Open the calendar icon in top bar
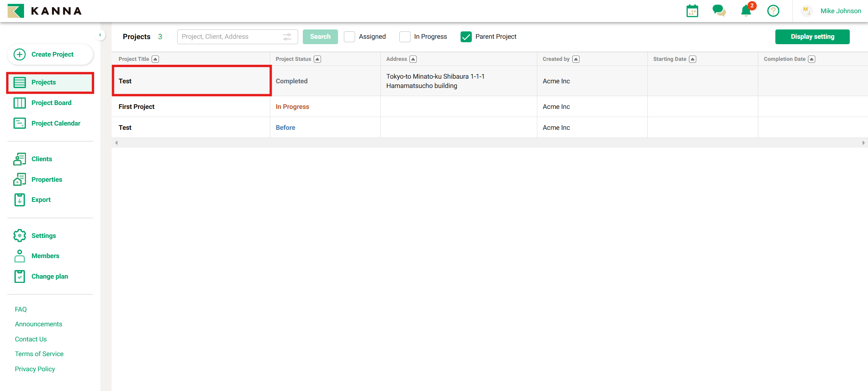The width and height of the screenshot is (868, 391). pyautogui.click(x=692, y=11)
